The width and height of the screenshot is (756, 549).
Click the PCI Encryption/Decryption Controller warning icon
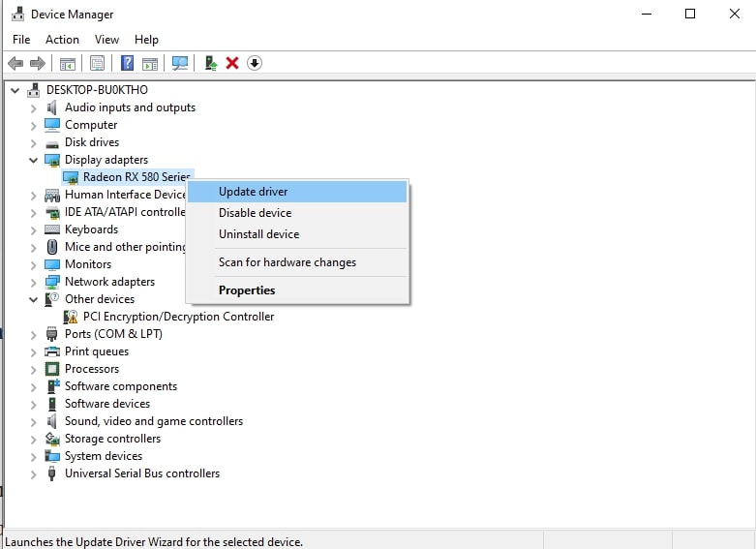[x=71, y=317]
